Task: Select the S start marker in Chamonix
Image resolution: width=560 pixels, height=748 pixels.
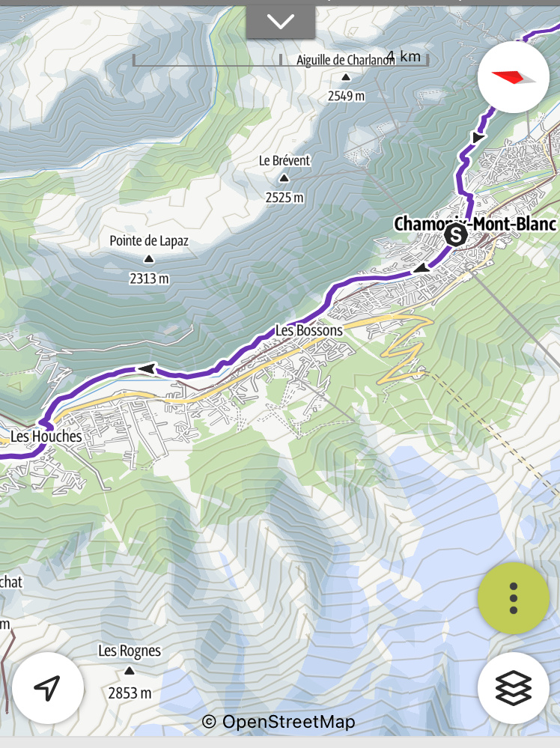Action: tap(455, 234)
